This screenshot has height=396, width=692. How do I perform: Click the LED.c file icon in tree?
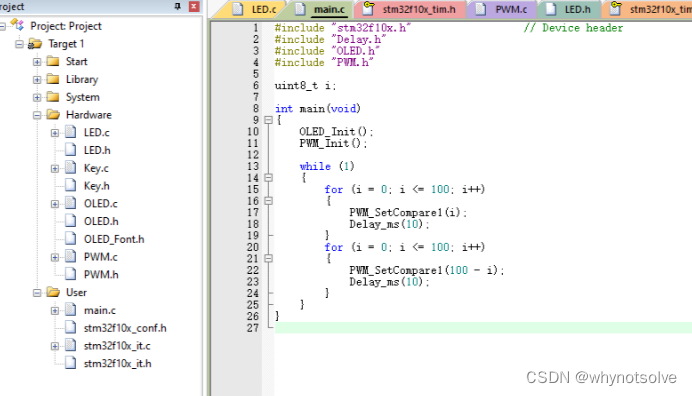pos(71,132)
